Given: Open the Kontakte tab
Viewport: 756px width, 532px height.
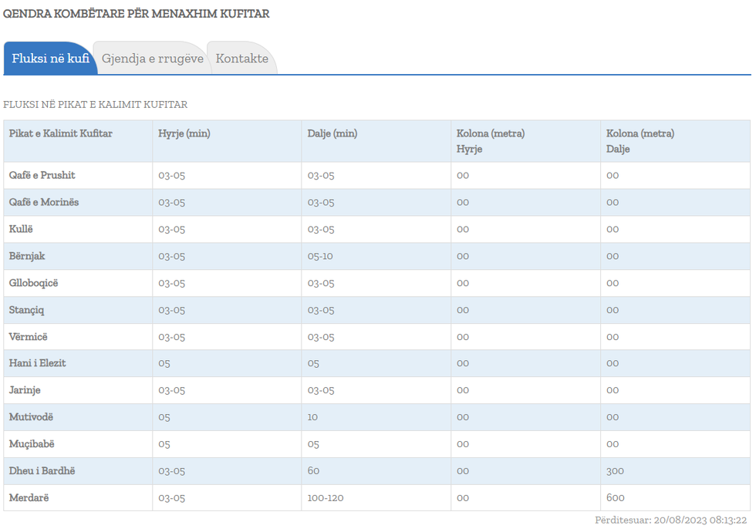Looking at the screenshot, I should [x=241, y=59].
